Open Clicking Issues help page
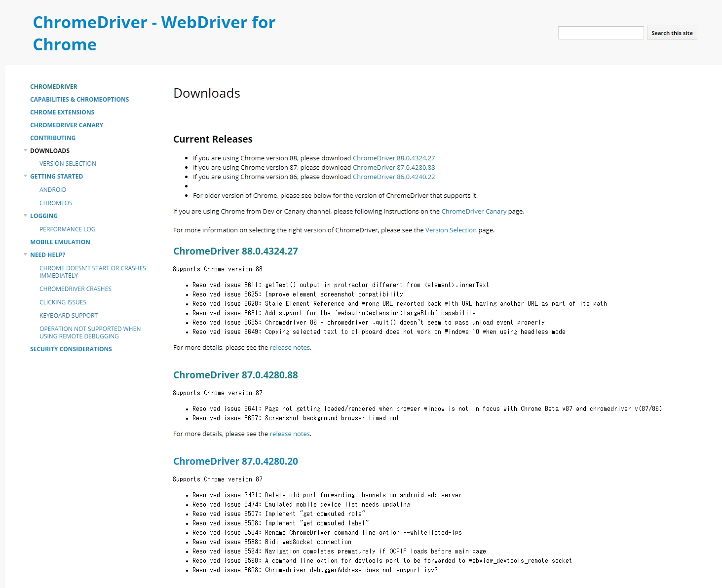This screenshot has height=588, width=722. [63, 302]
